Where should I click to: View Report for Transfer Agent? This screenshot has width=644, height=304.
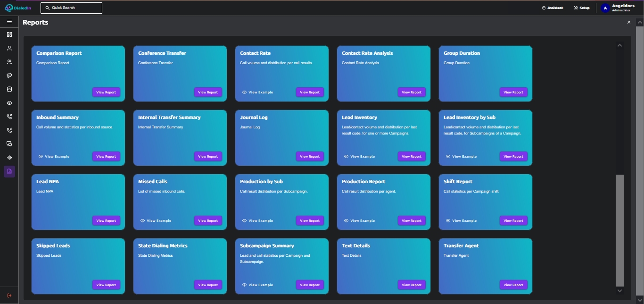tap(513, 285)
